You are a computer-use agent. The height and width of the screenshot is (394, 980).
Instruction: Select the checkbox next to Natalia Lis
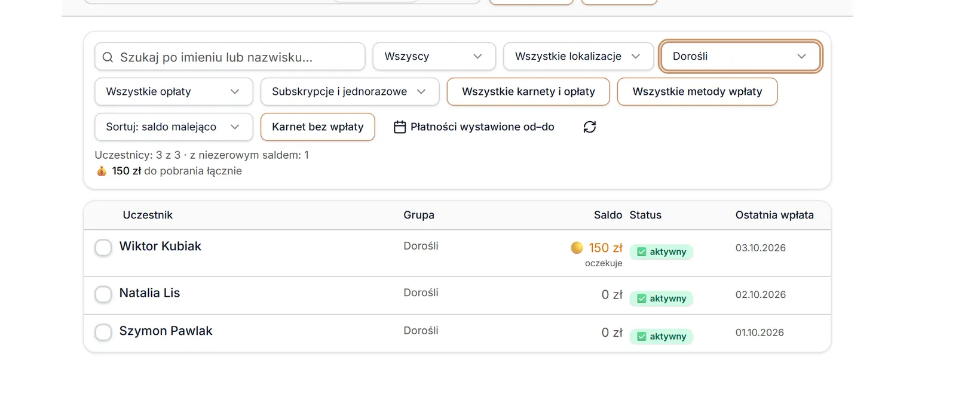103,294
